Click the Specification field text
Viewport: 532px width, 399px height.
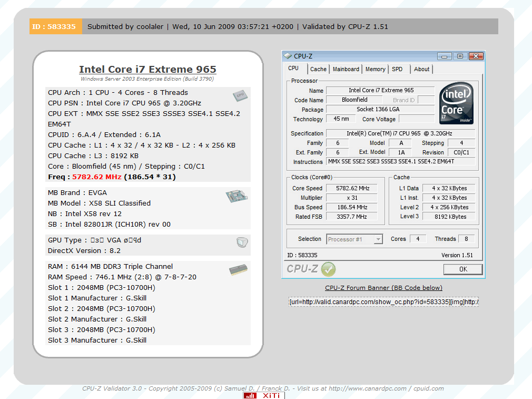point(401,133)
